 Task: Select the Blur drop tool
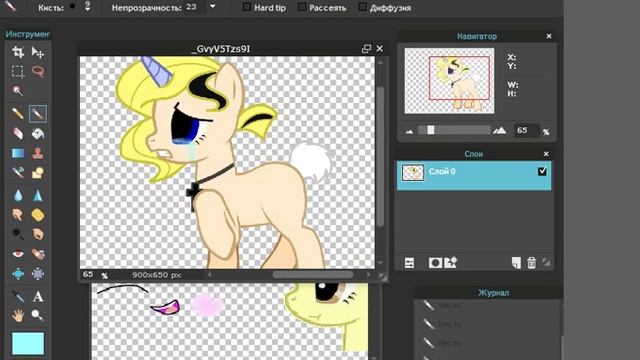coord(18,196)
